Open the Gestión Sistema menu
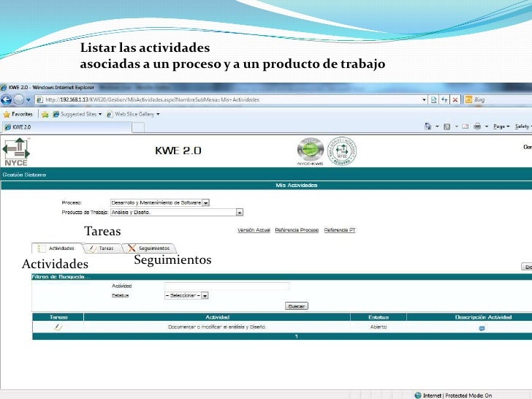The image size is (532, 399). 24,175
